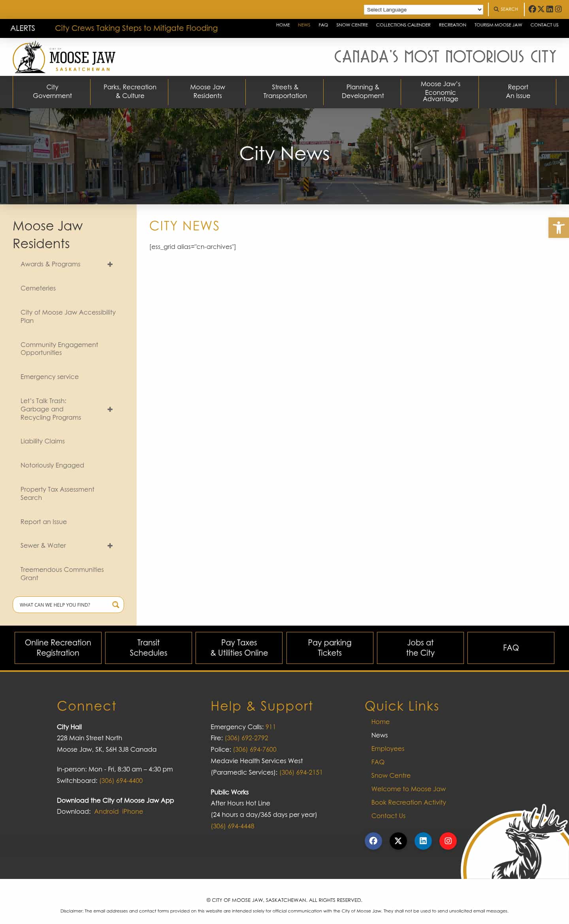Click the 911 emergency link
Screen dimensions: 569x924
(270, 727)
